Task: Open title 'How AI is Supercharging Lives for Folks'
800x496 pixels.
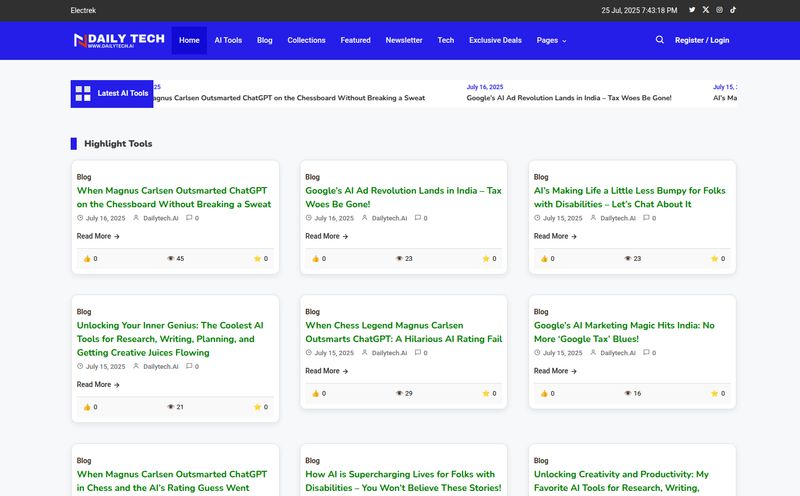Action: [403, 481]
